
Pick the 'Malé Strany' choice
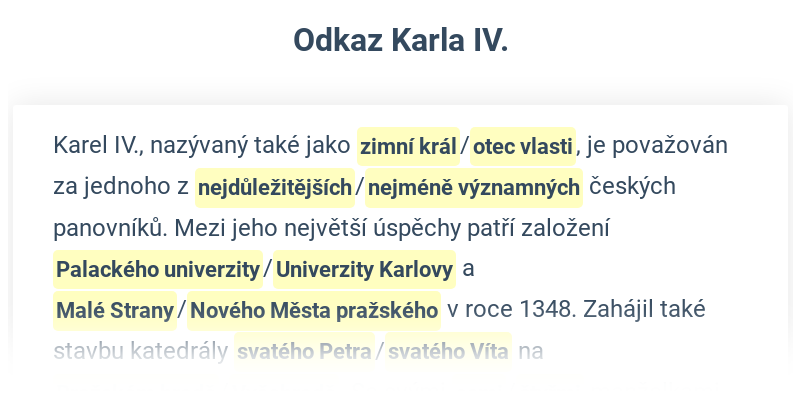pyautogui.click(x=115, y=310)
